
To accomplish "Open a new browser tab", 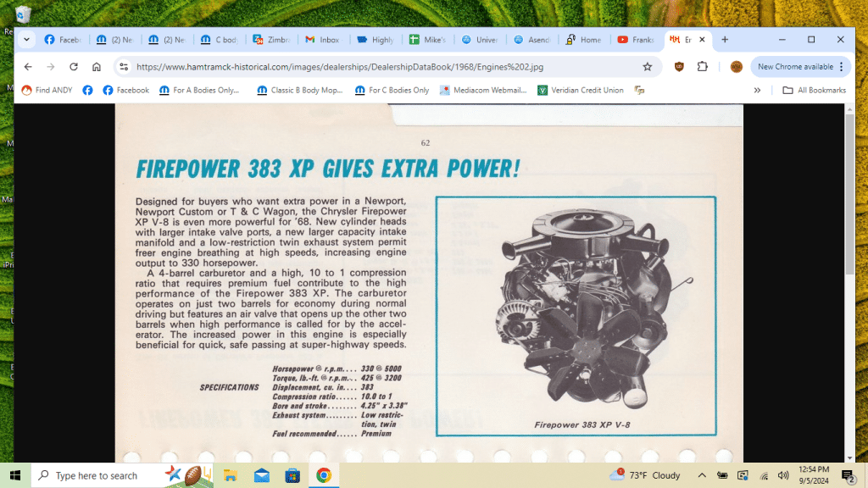I will 725,40.
